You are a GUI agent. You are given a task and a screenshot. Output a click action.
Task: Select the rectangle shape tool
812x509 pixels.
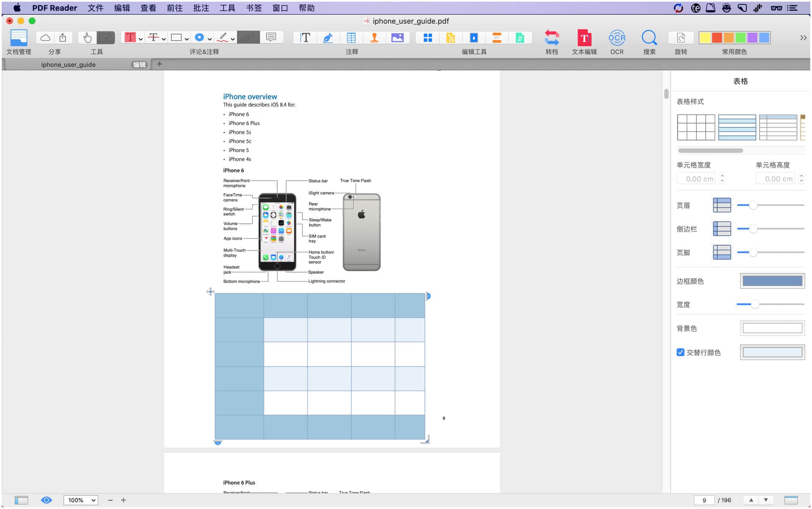pyautogui.click(x=176, y=38)
